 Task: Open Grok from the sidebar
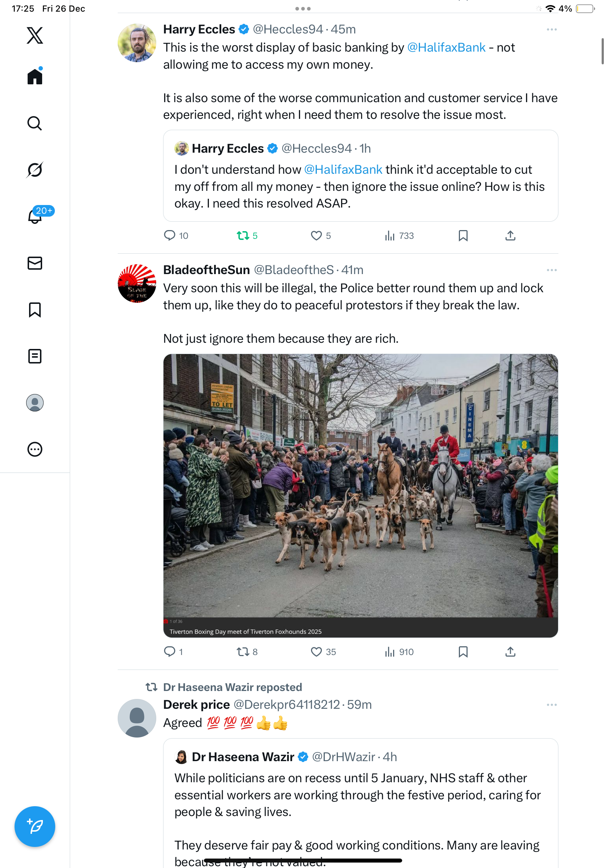[x=35, y=170]
